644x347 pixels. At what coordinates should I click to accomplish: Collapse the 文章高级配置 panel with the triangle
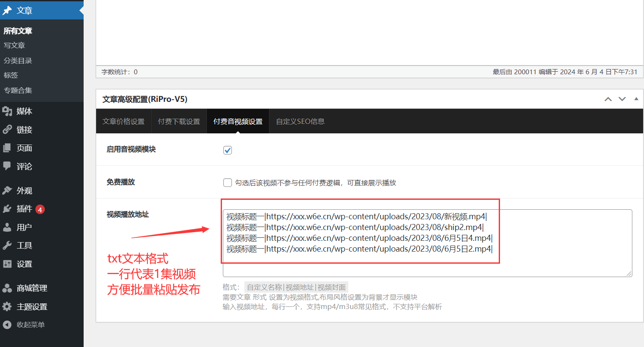click(x=636, y=99)
